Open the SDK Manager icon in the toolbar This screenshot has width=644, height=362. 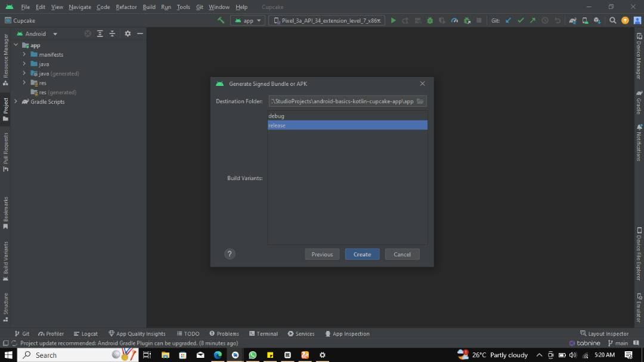[x=597, y=20]
